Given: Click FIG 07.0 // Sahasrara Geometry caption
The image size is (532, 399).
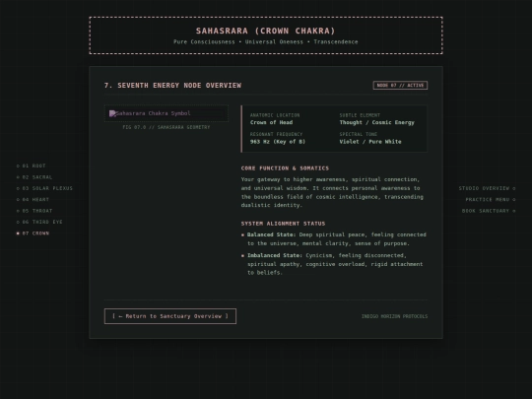Looking at the screenshot, I should point(166,127).
